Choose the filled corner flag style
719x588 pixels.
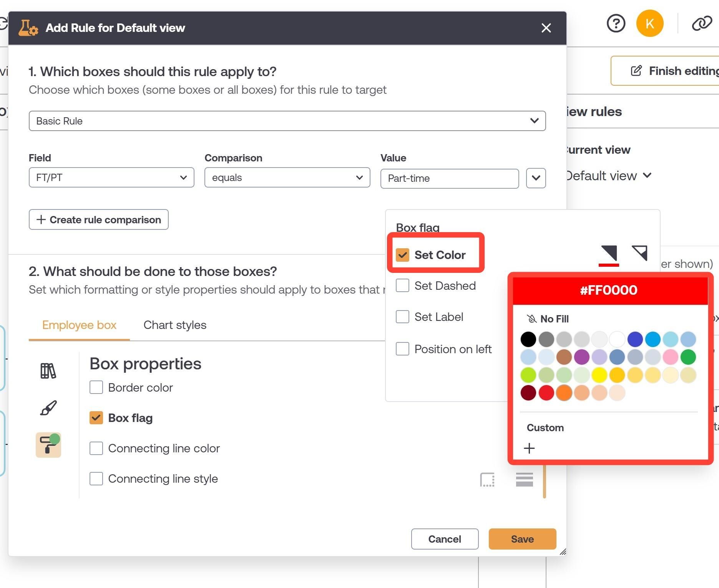coord(609,254)
